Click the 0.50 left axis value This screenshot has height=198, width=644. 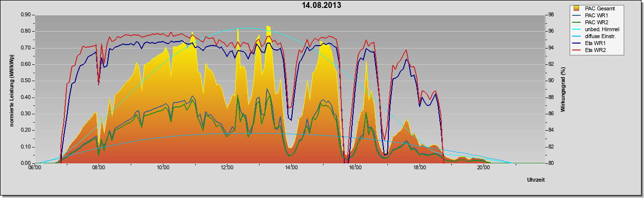[25, 81]
